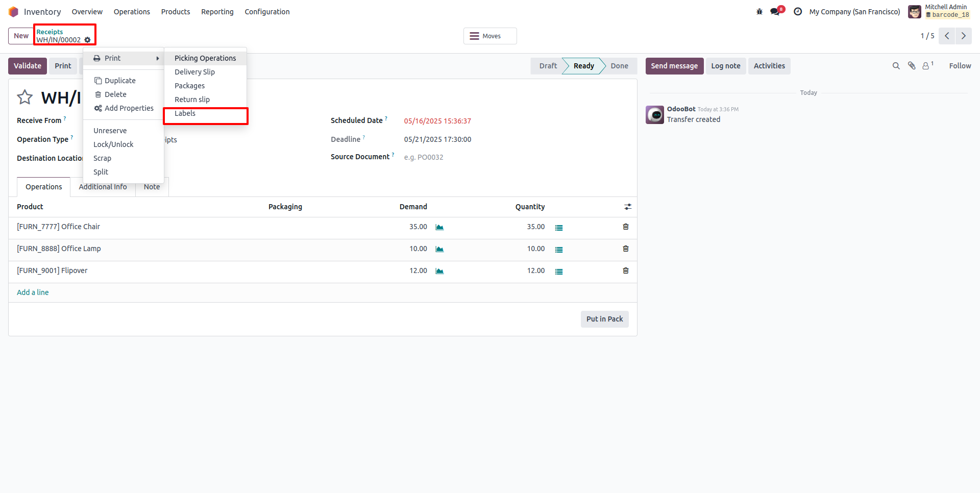This screenshot has height=493, width=980.
Task: Set status to Draft stage
Action: tap(547, 66)
